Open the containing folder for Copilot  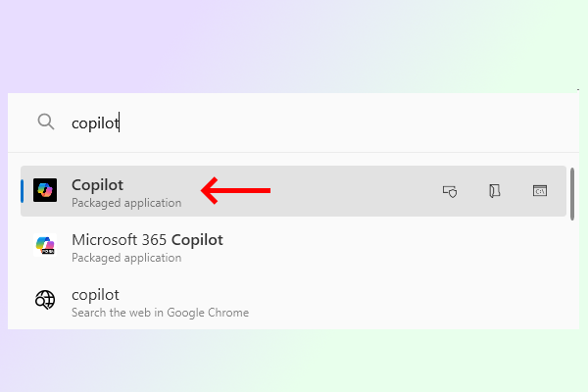(495, 191)
